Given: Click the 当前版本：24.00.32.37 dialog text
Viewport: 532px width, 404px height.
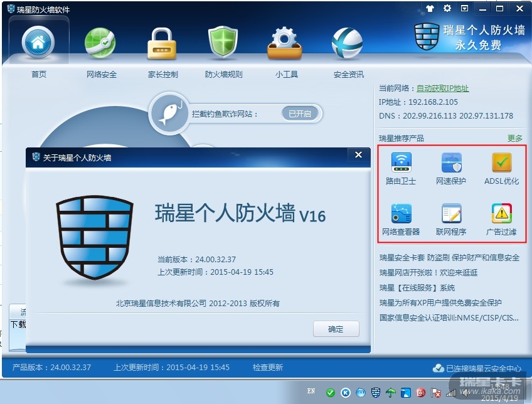Looking at the screenshot, I should point(196,260).
